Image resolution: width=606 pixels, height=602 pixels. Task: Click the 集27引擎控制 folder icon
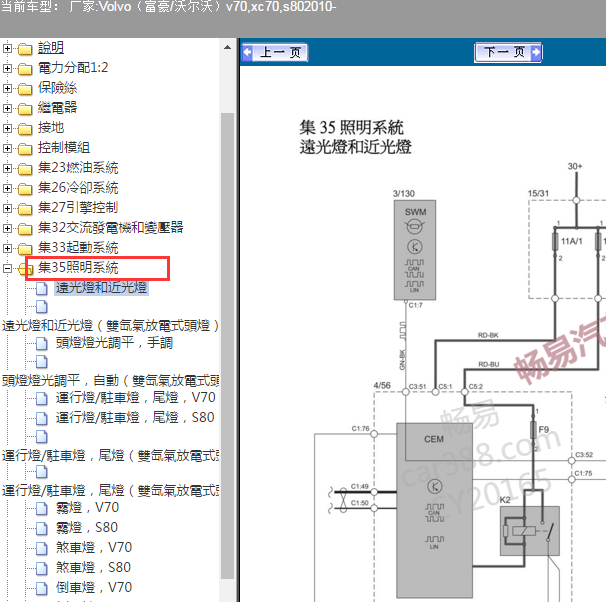(25, 209)
